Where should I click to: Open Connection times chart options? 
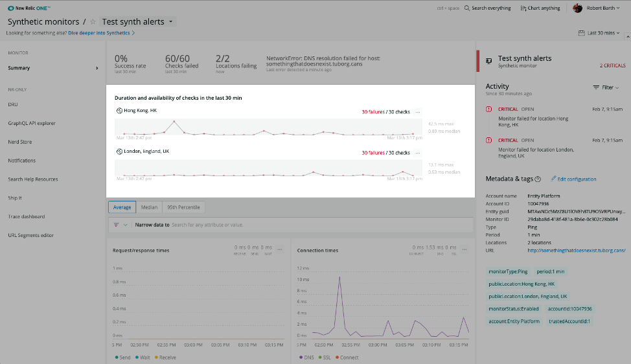point(465,250)
